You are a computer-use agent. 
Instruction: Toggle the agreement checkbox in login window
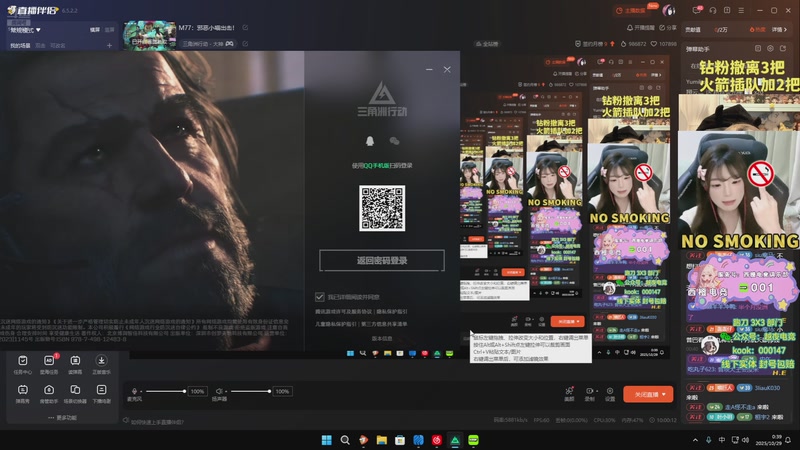(319, 296)
